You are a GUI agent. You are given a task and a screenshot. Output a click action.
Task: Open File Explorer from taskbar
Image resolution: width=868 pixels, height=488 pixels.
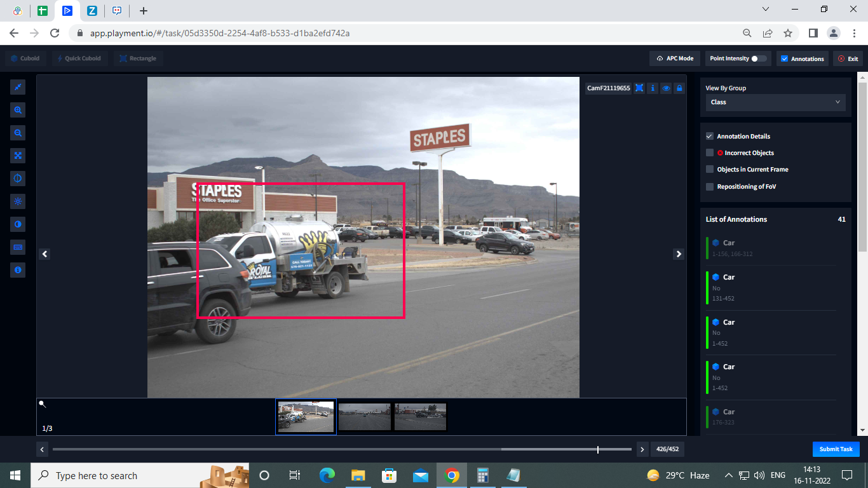click(358, 475)
